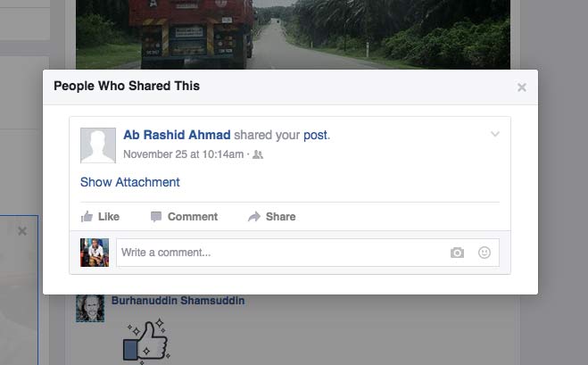
Task: Show Attachment on the shared post
Action: click(129, 182)
